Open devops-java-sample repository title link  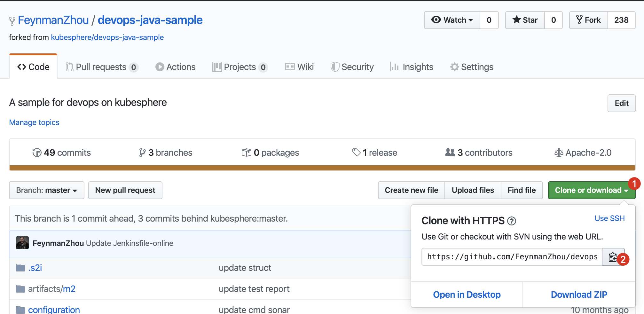pos(150,20)
